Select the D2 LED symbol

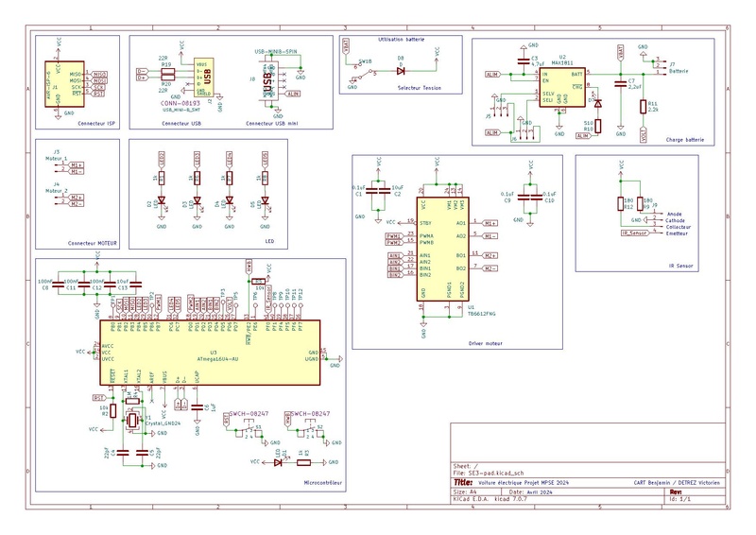click(x=162, y=200)
